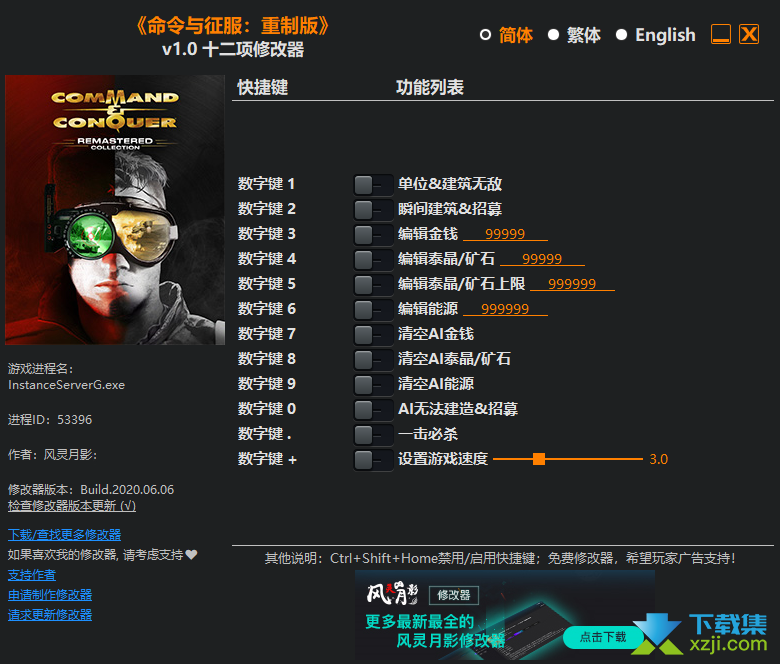Click 点击下载 button in ad banner
This screenshot has width=780, height=664.
[x=603, y=637]
